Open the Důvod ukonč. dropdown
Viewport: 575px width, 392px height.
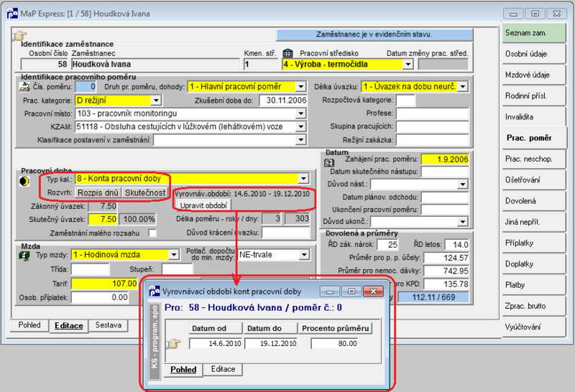(x=463, y=222)
